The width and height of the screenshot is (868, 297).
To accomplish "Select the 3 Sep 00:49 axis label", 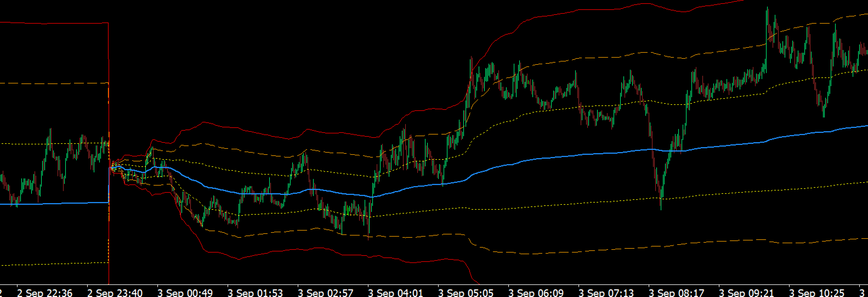I will click(185, 293).
